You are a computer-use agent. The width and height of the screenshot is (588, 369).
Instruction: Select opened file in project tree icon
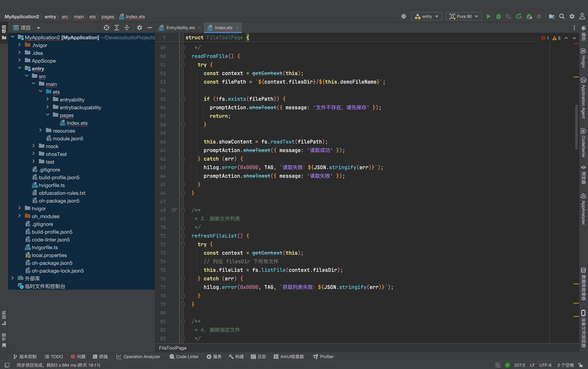coord(106,28)
